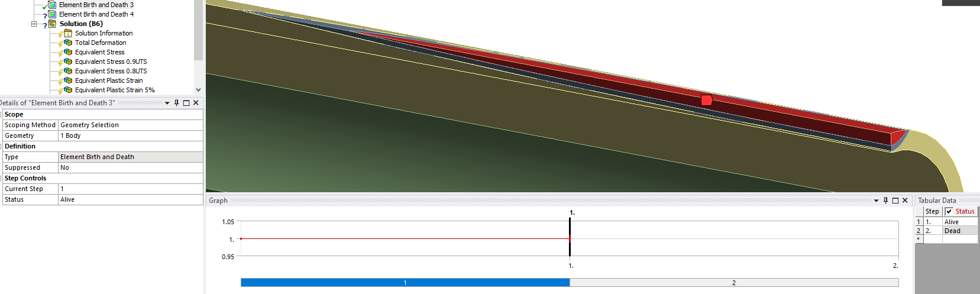Select Element Birth and Death 4 icon in tree
The image size is (980, 294).
(x=52, y=14)
